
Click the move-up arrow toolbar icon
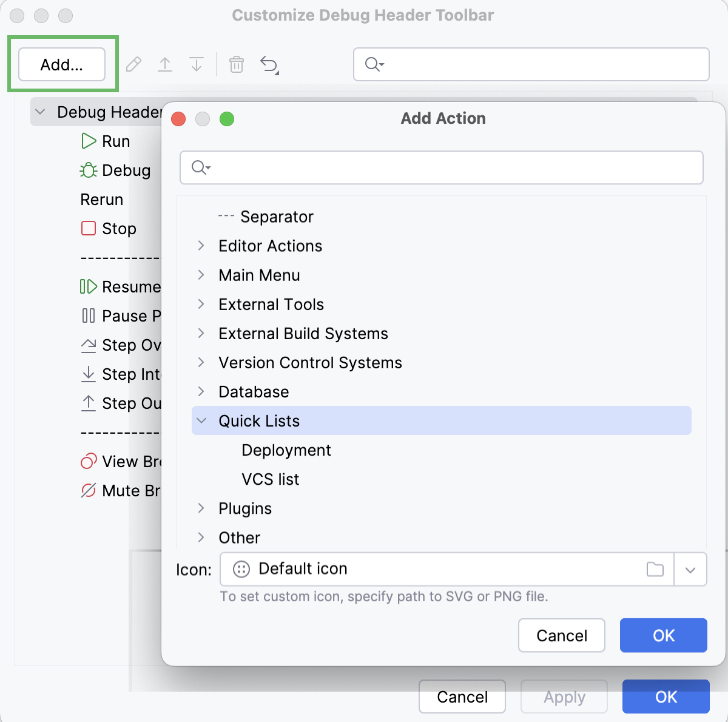[165, 64]
